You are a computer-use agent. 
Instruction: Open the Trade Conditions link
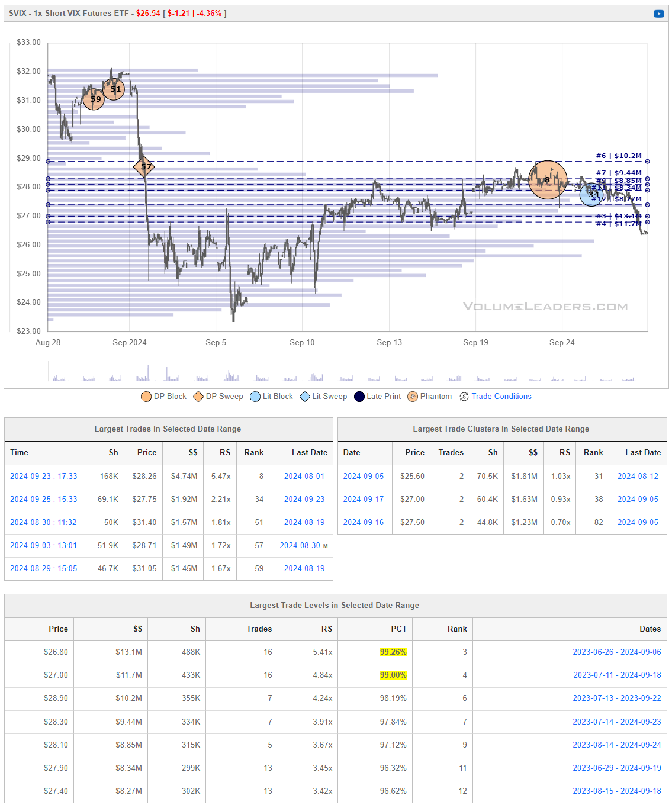pyautogui.click(x=501, y=397)
